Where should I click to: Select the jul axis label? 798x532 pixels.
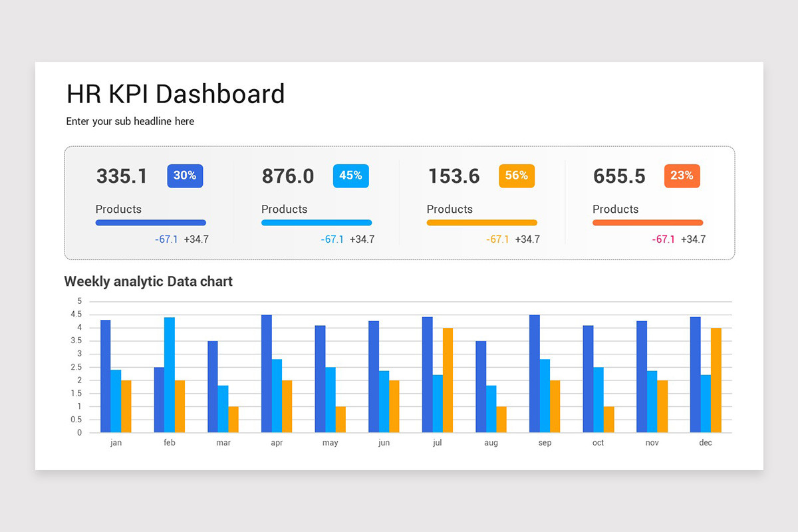[437, 442]
